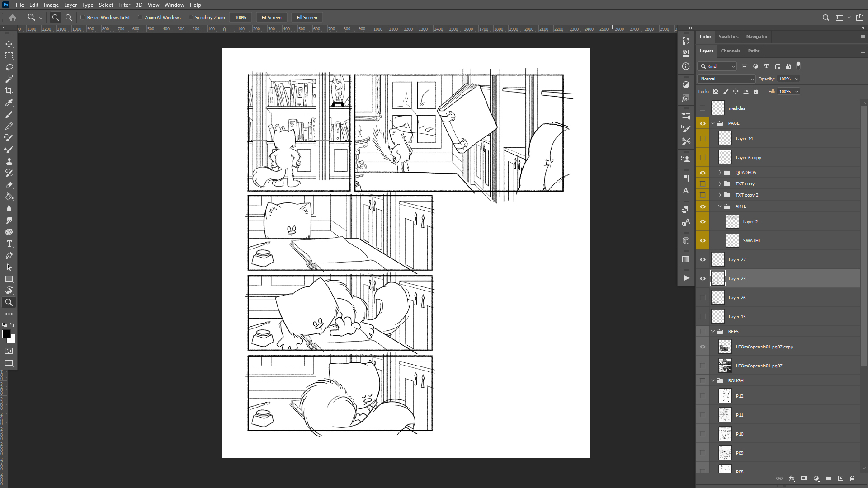Click the Fit Screen button
The image size is (868, 488).
(271, 17)
